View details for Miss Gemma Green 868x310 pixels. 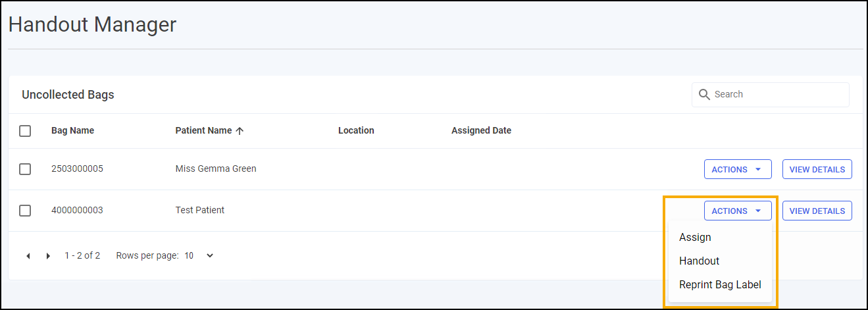tap(817, 169)
